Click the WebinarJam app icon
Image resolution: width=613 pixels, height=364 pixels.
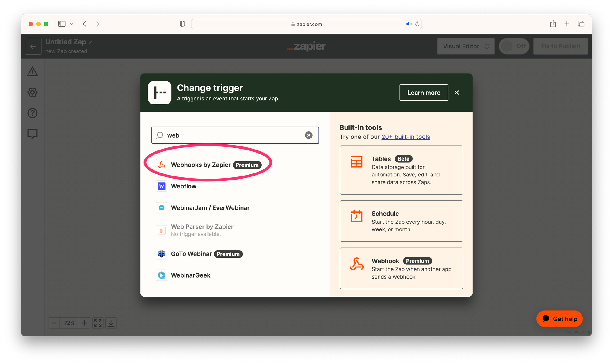162,208
